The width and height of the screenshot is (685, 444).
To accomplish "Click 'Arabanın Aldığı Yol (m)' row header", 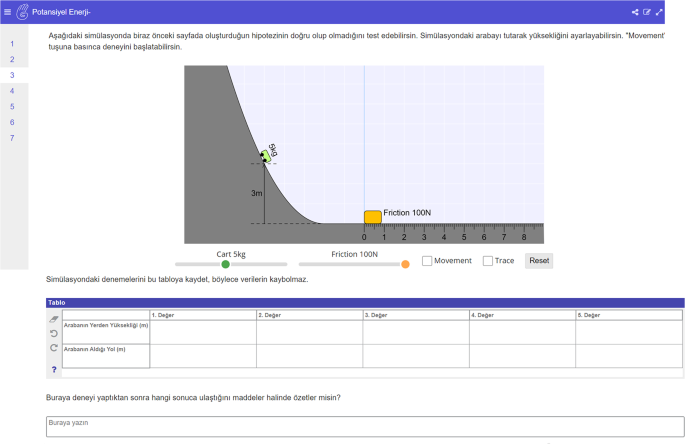I will tap(106, 356).
